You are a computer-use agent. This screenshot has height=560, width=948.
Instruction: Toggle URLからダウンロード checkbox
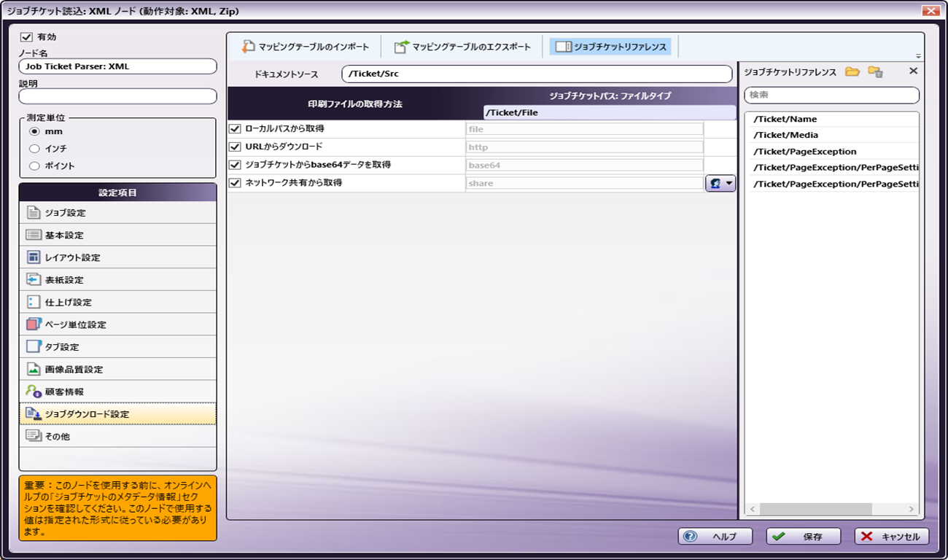(235, 147)
